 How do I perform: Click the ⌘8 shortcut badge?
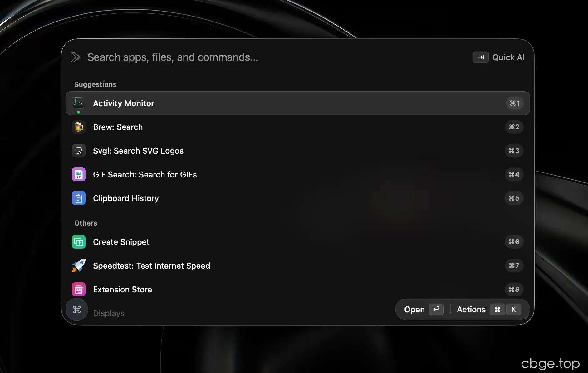pos(514,289)
